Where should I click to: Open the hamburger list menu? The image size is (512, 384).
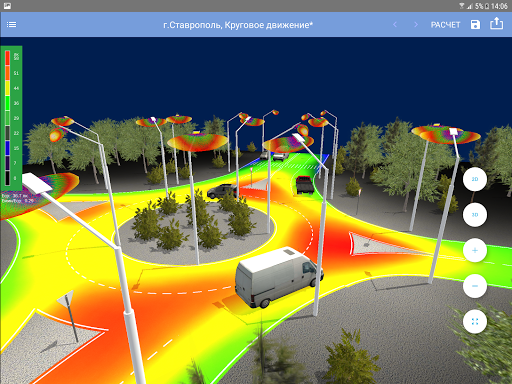coord(11,25)
